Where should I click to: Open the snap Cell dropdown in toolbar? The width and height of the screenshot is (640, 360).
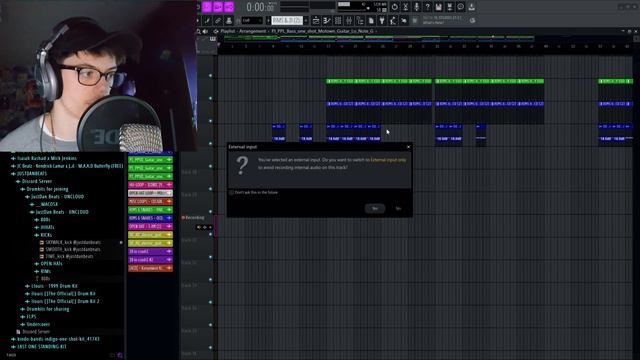pos(252,20)
